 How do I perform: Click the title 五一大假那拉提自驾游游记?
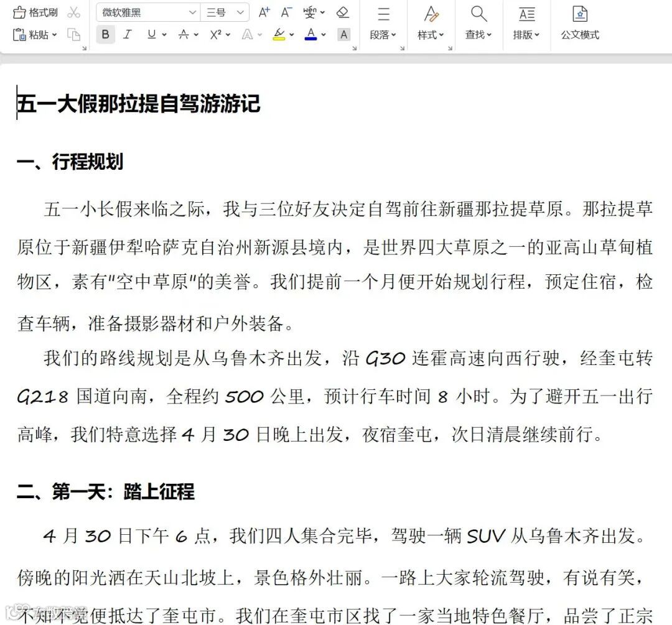[x=138, y=104]
